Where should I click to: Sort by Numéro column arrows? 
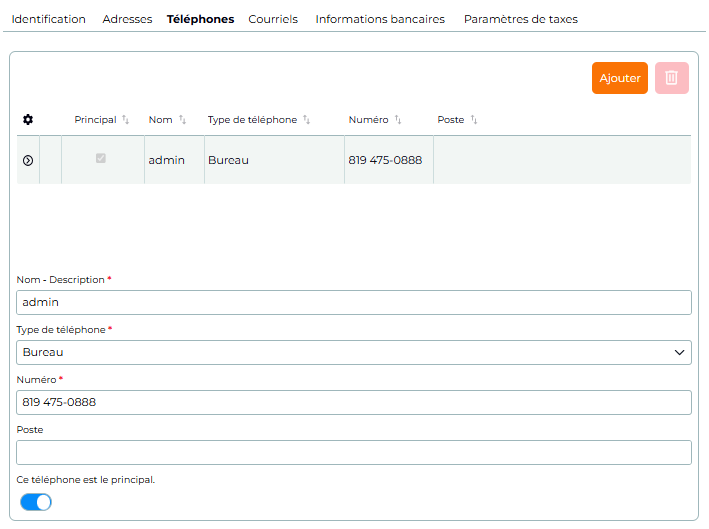(x=398, y=119)
